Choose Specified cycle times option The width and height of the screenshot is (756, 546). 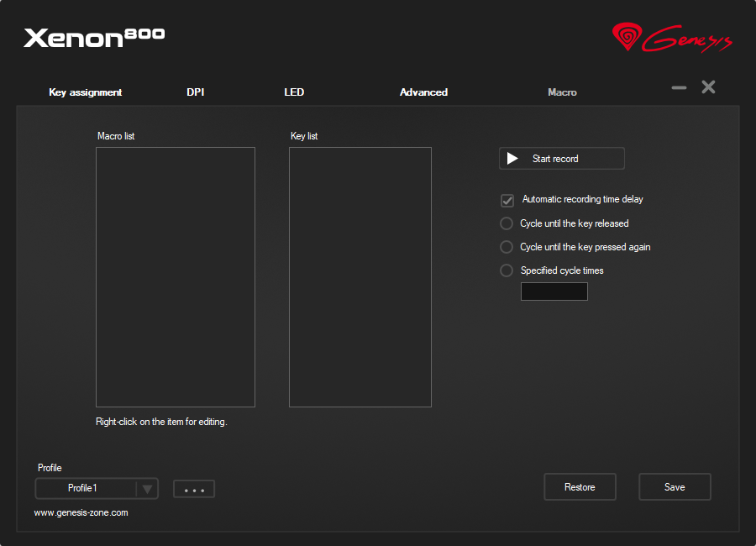tap(507, 270)
